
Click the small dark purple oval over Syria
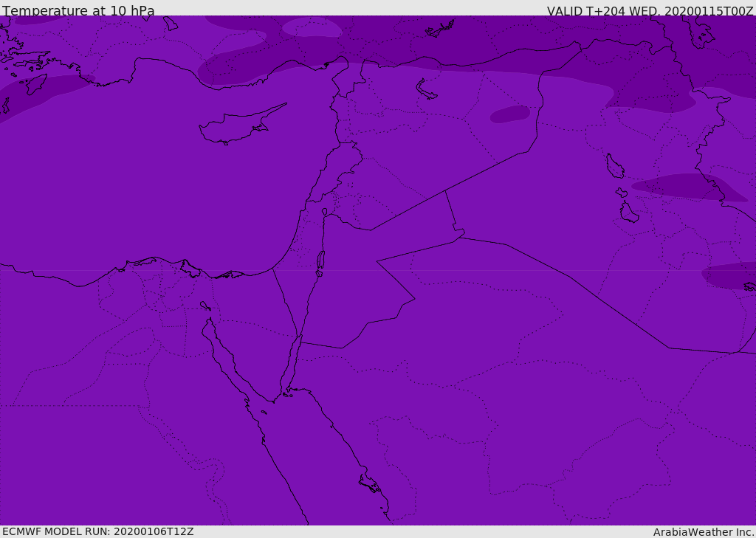tap(510, 114)
